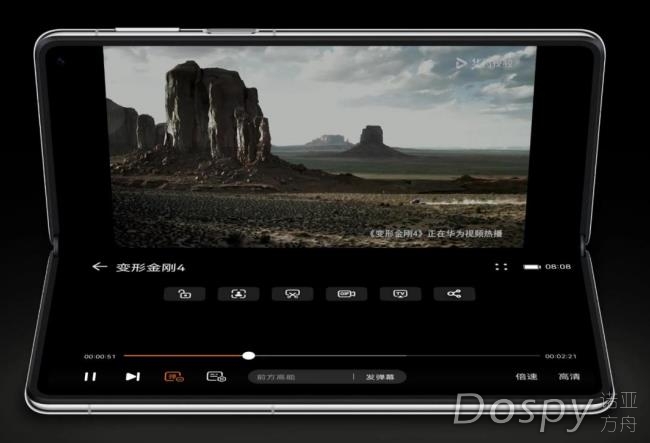650x443 pixels.
Task: Click the danmaku text input field
Action: coord(301,377)
